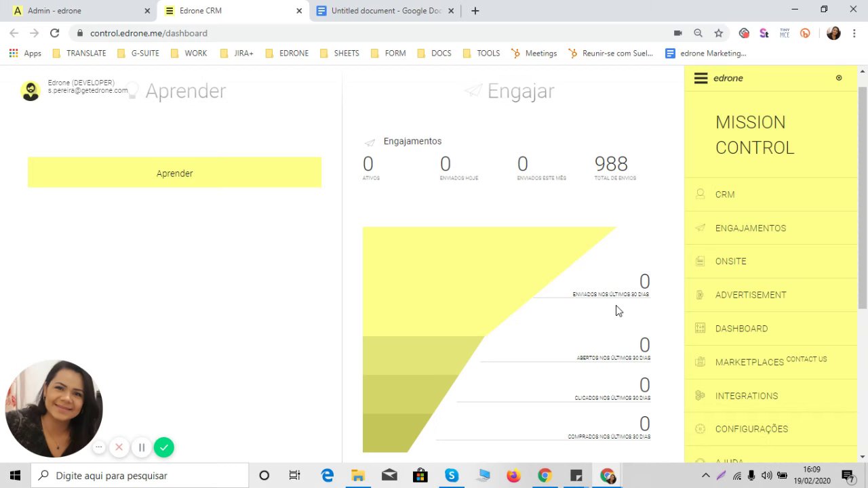The width and height of the screenshot is (868, 488).
Task: Open the DOCS bookmark folder
Action: point(434,53)
